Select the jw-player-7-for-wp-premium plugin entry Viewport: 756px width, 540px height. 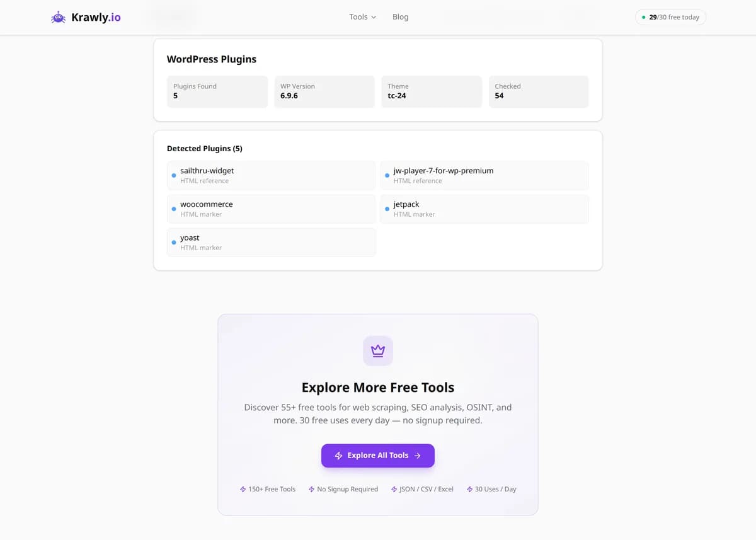484,175
